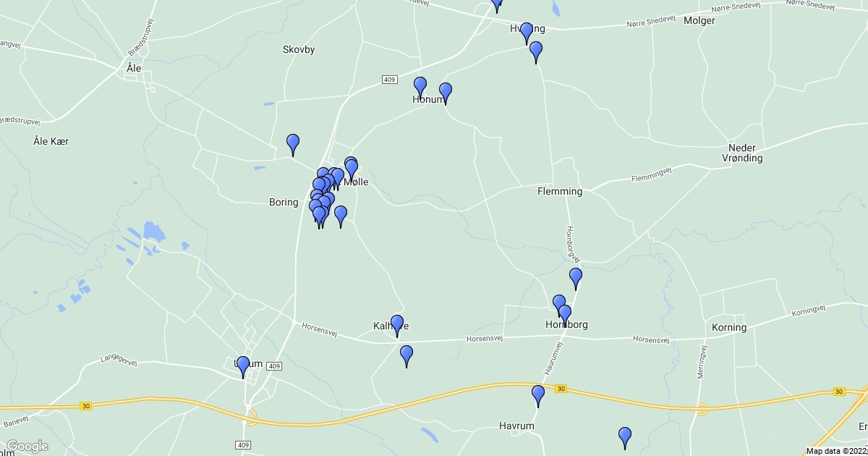Select the pin on the Hørning label

click(527, 33)
